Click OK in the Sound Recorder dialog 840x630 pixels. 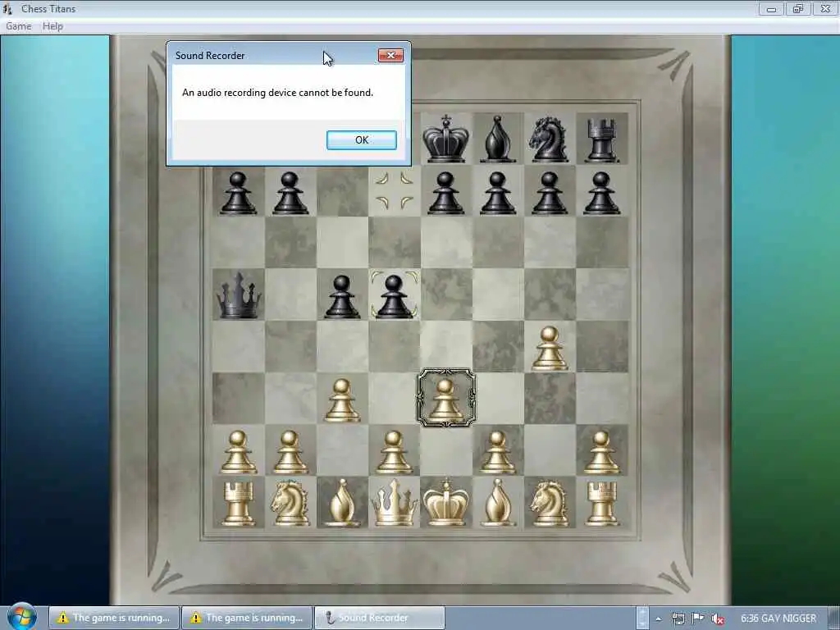point(362,139)
